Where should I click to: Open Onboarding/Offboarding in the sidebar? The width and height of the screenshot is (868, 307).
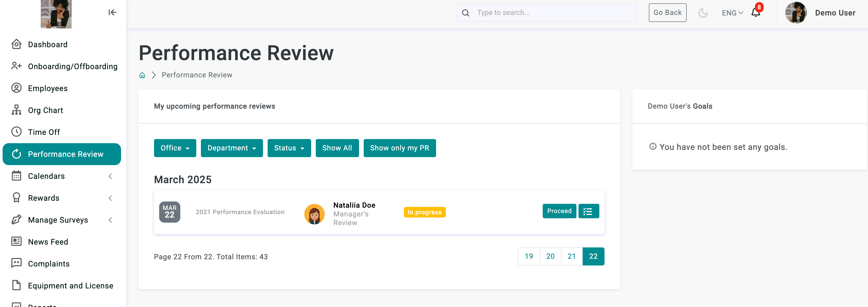tap(62, 67)
